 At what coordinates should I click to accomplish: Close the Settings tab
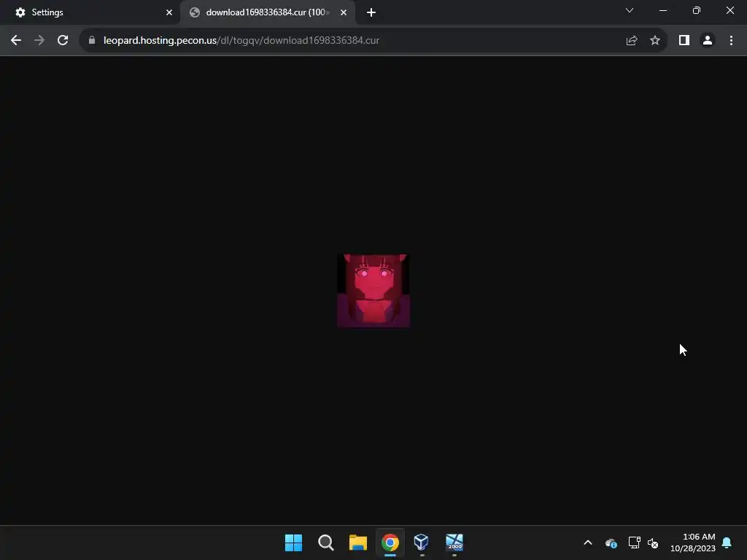[169, 12]
